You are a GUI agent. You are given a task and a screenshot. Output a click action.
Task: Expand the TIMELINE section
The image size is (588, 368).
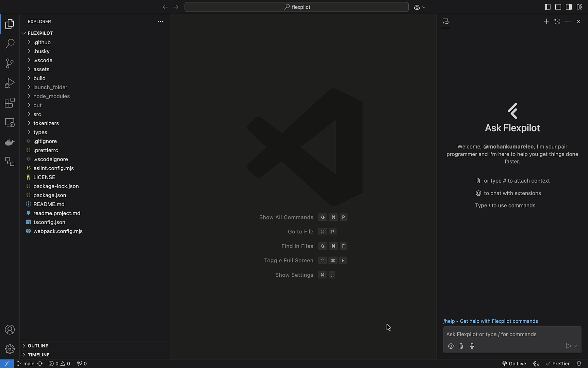(x=38, y=355)
